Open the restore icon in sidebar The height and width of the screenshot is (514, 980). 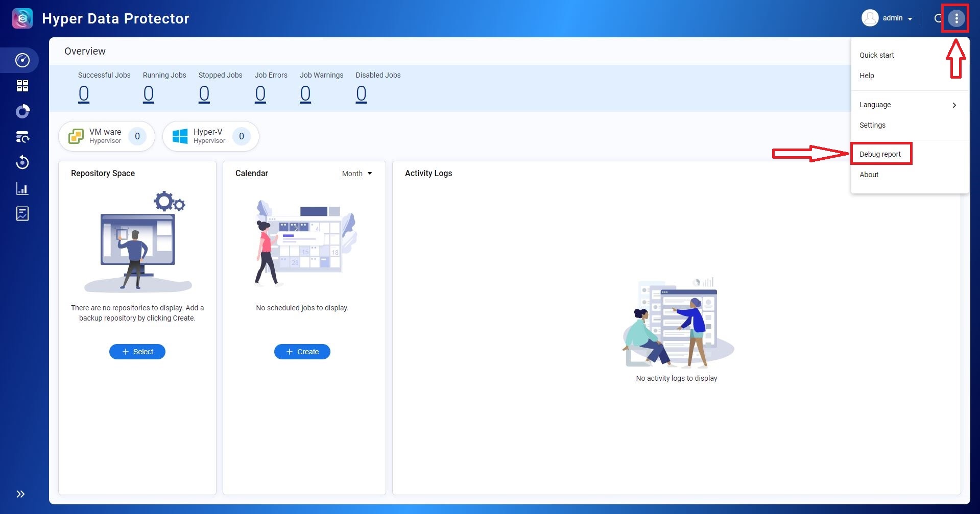click(22, 163)
